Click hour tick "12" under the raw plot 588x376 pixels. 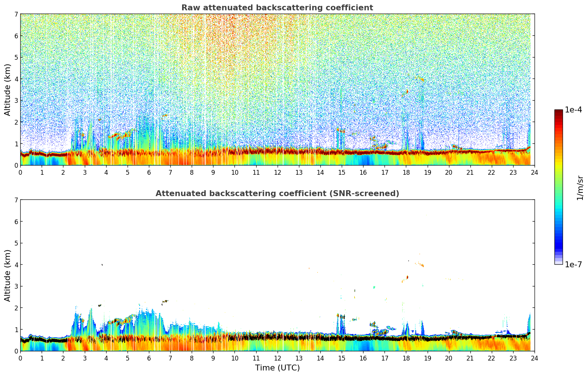[277, 172]
